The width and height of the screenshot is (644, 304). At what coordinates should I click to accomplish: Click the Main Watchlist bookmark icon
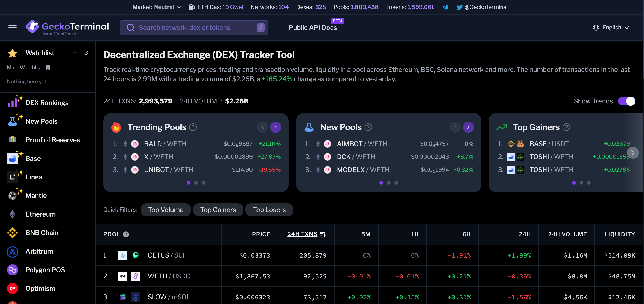(48, 68)
